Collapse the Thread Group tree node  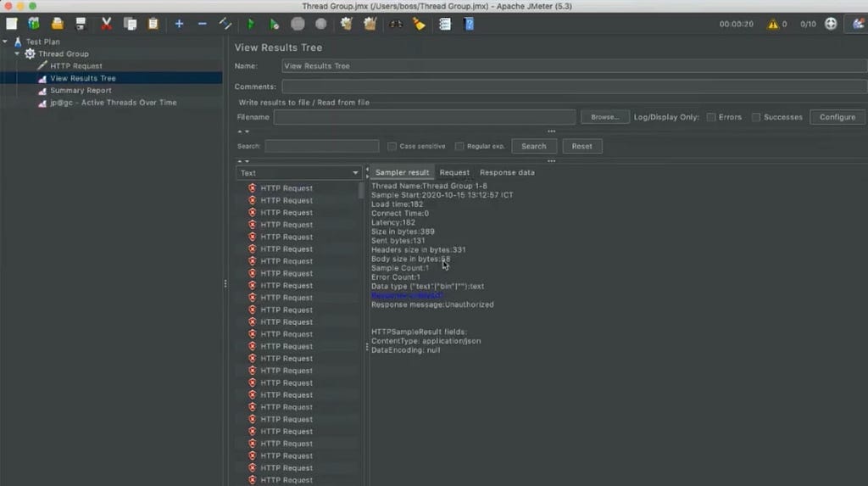point(17,53)
